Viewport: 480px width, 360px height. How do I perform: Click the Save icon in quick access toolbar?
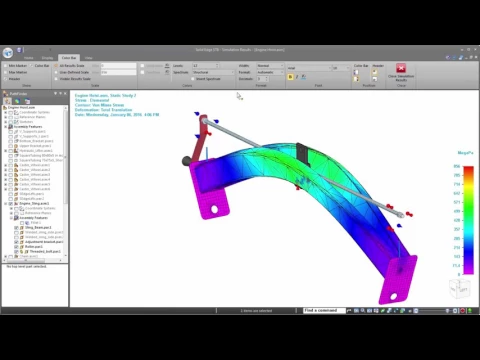(19, 50)
